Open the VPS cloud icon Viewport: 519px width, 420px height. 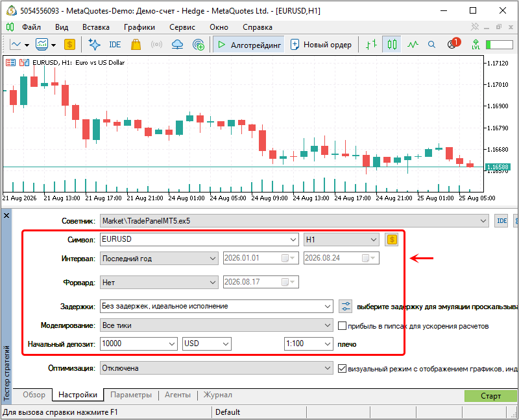click(x=177, y=44)
